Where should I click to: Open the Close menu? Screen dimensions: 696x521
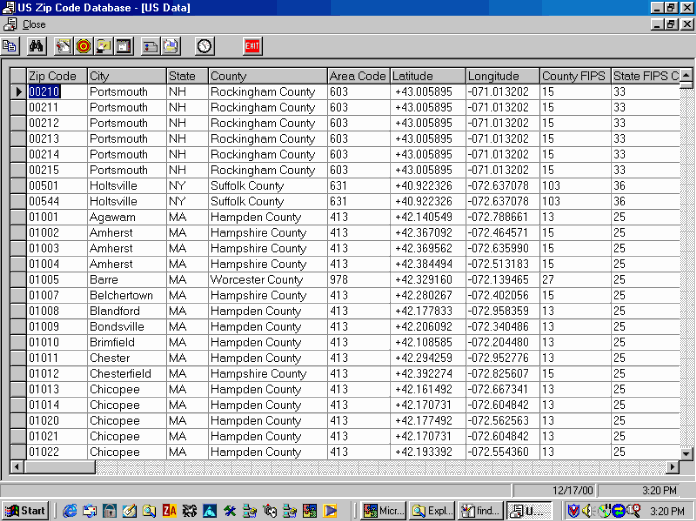point(33,24)
